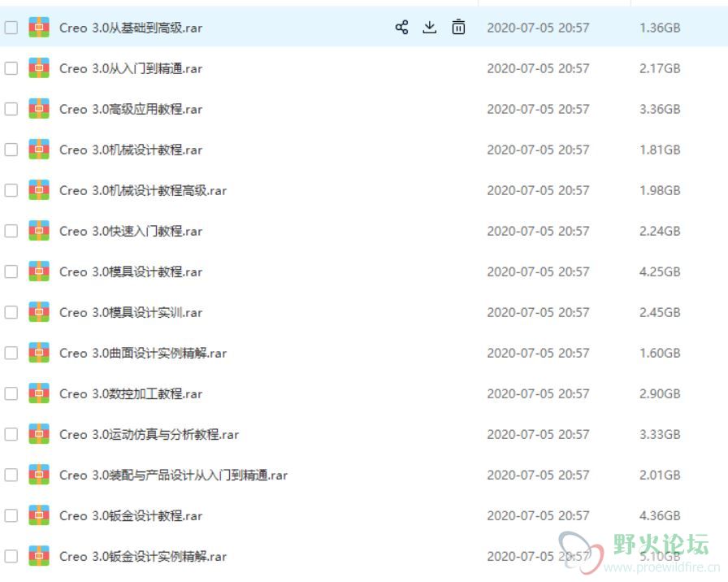This screenshot has width=728, height=582.
Task: Open file name Creo 3.0模具设计实训.rar
Action: [x=131, y=313]
